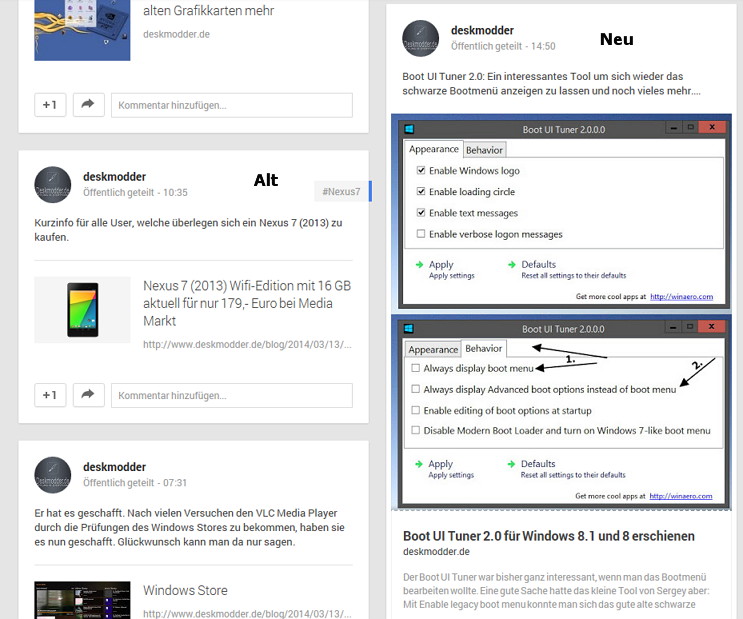Viewport: 743px width, 619px height.
Task: Click Windows logo icon in lower tuner titlebar
Action: click(409, 328)
